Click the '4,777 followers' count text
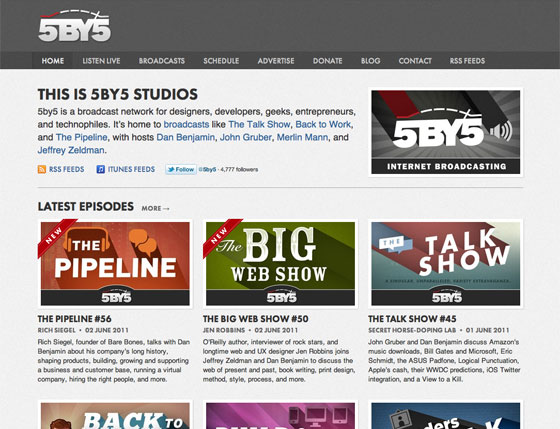The width and height of the screenshot is (560, 429). (x=239, y=170)
